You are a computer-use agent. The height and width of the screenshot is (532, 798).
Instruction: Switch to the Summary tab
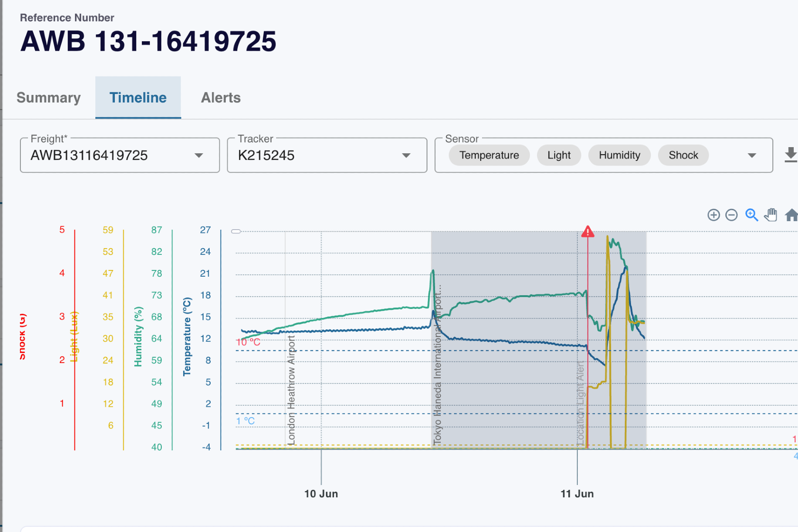click(48, 98)
